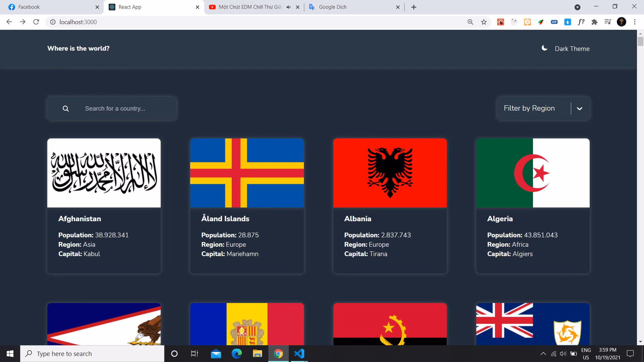The height and width of the screenshot is (362, 644).
Task: Launch Microsoft Edge from taskbar
Action: (237, 354)
